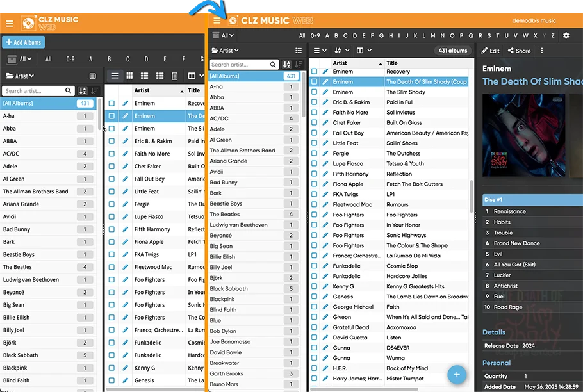Filter by 0-9 in old layout alphabet bar
Screen dimensions: 583x392
70,59
